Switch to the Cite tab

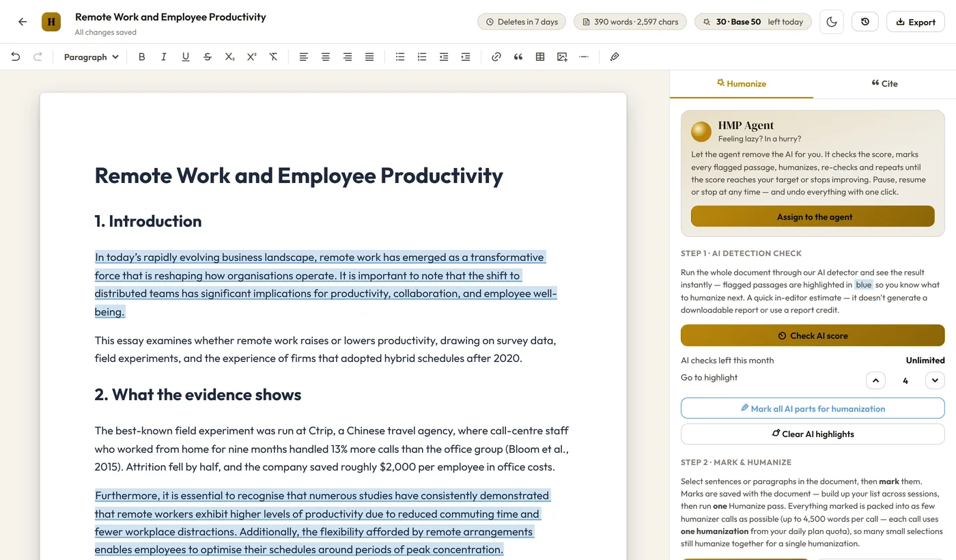tap(884, 84)
